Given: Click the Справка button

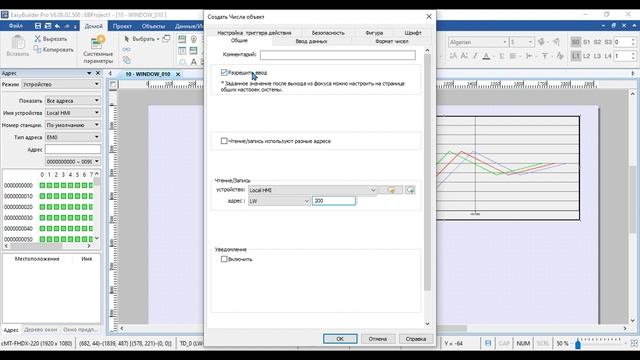Looking at the screenshot, I should 416,339.
